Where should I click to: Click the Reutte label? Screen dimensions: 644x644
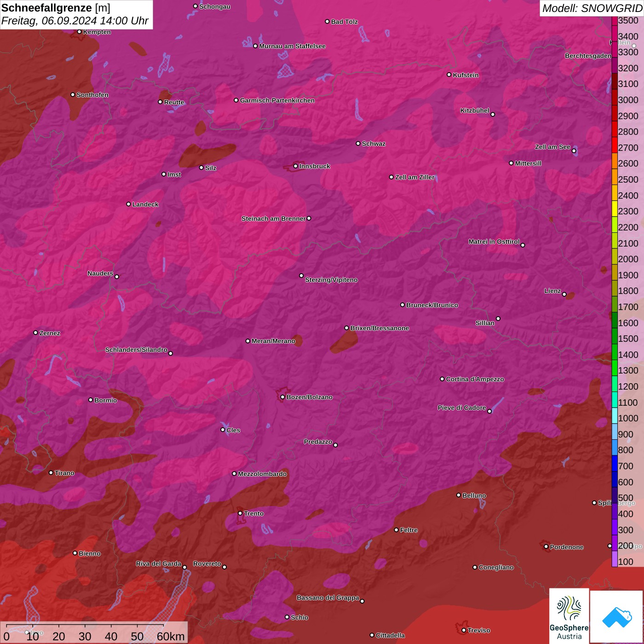(x=174, y=102)
